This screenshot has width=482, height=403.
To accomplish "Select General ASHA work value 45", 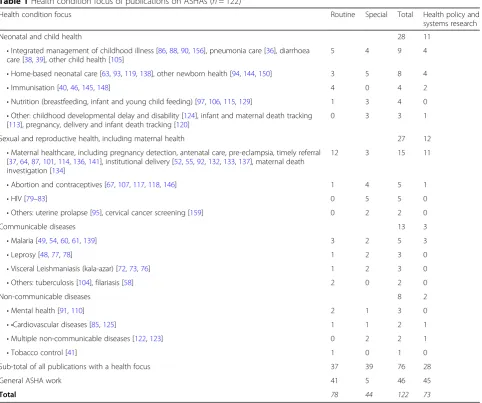I will 427,381.
